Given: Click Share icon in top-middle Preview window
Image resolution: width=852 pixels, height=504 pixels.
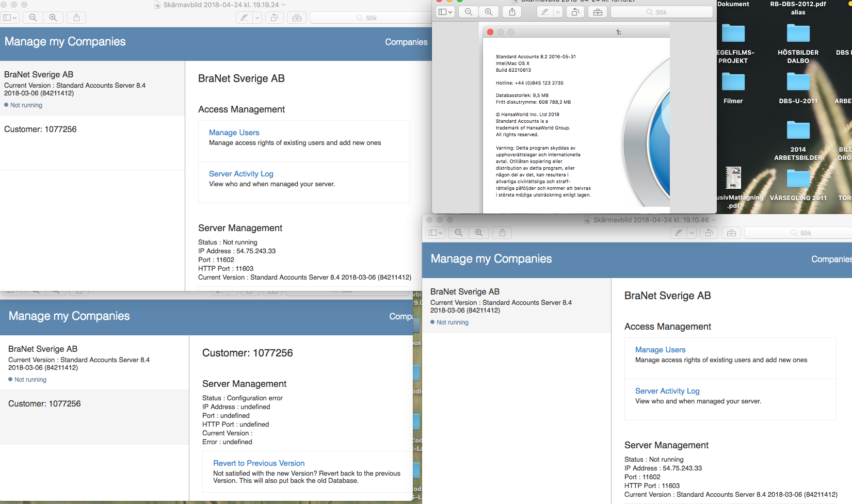Looking at the screenshot, I should pyautogui.click(x=512, y=12).
